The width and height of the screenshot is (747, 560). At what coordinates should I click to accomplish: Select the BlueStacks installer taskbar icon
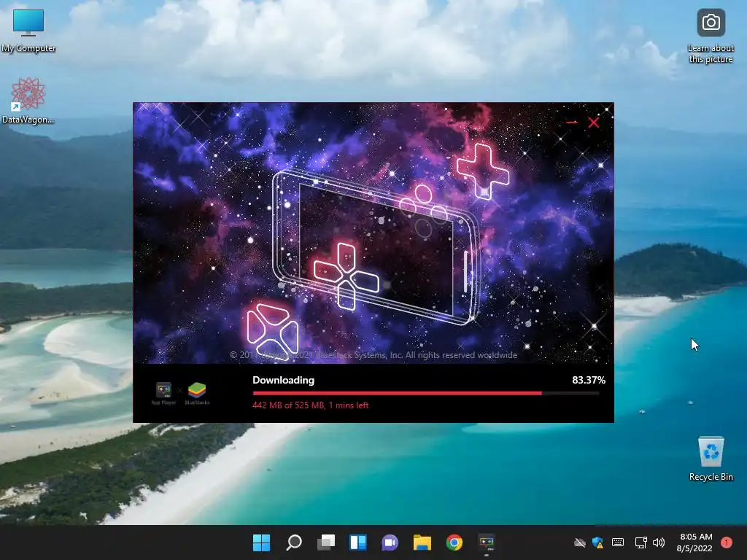487,542
